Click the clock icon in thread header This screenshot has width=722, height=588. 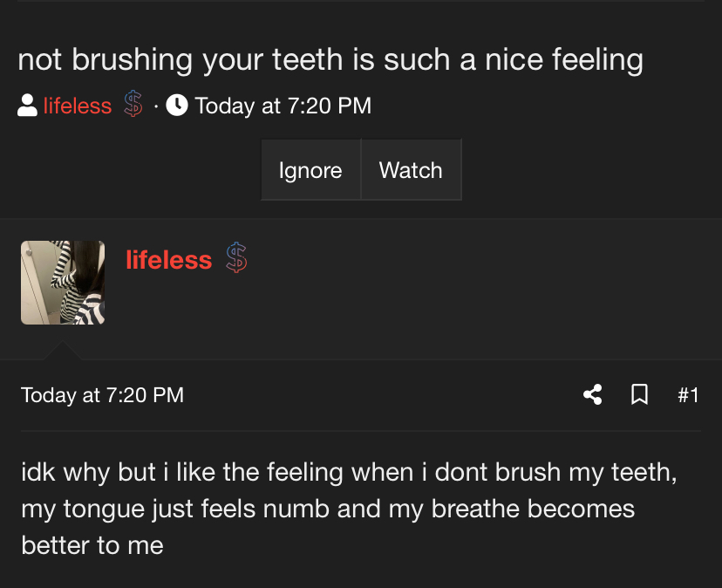(x=176, y=106)
